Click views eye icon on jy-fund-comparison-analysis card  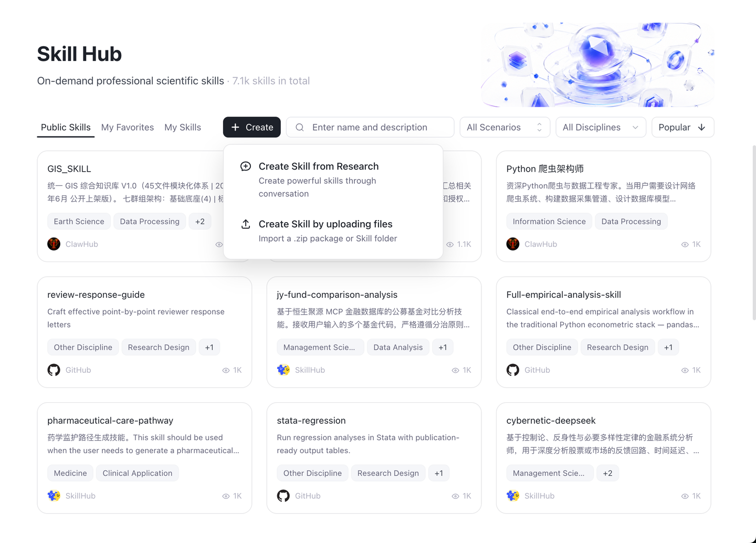point(455,370)
